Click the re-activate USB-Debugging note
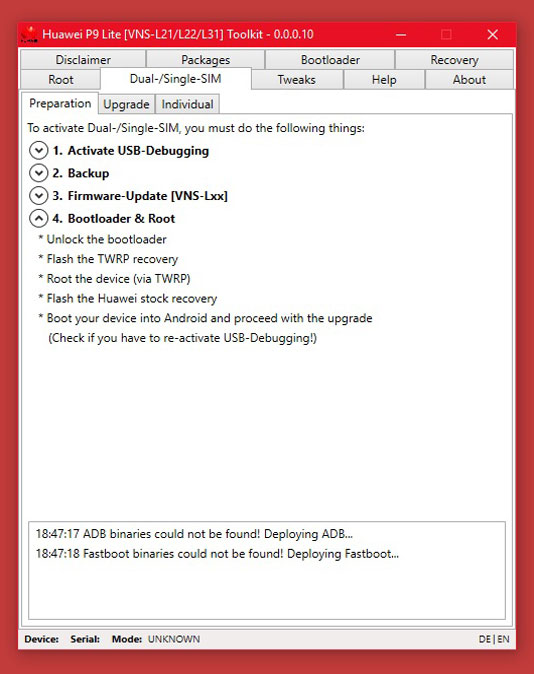534x674 pixels. point(182,338)
